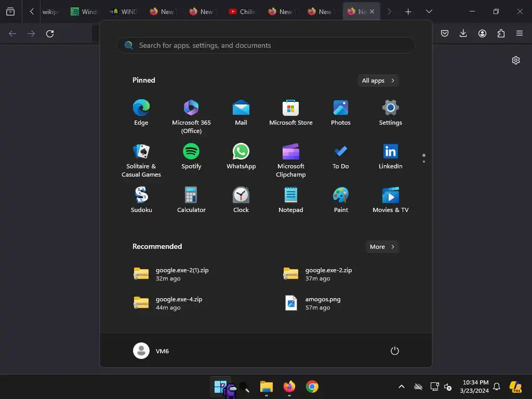Viewport: 532px width, 399px height.
Task: Open the google.exe-4.zip recommended file
Action: click(x=168, y=303)
